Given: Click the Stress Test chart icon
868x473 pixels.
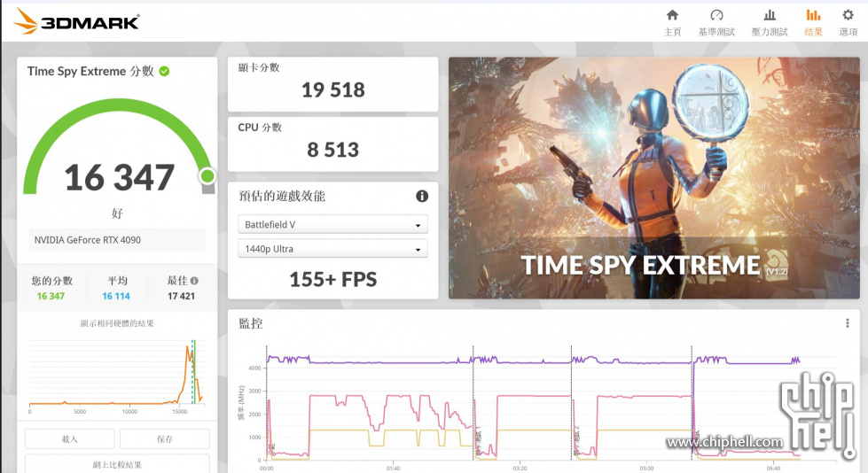Looking at the screenshot, I should pos(770,15).
